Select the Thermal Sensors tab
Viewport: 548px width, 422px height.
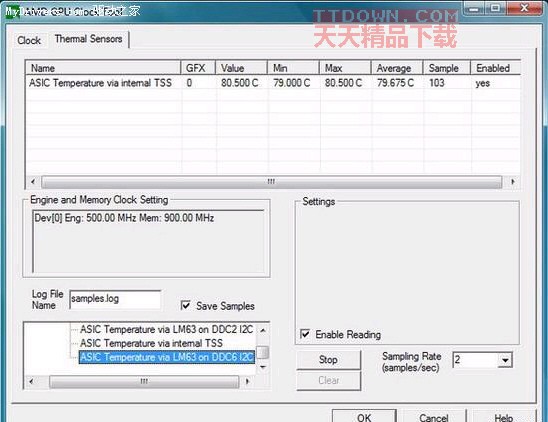point(88,39)
